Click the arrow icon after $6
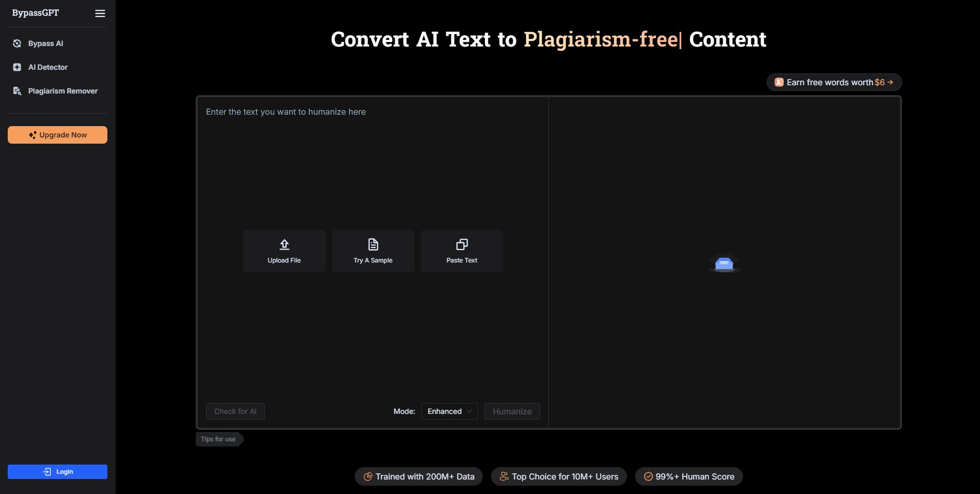 (890, 82)
